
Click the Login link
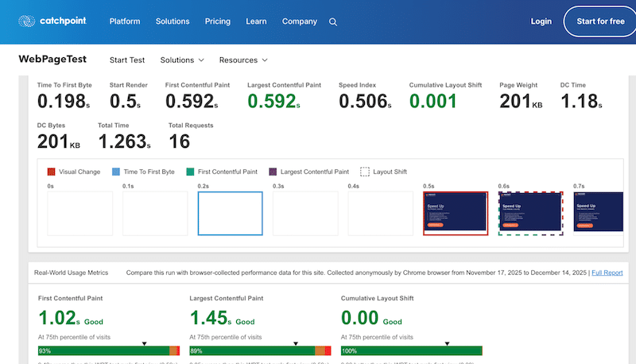[x=541, y=21]
